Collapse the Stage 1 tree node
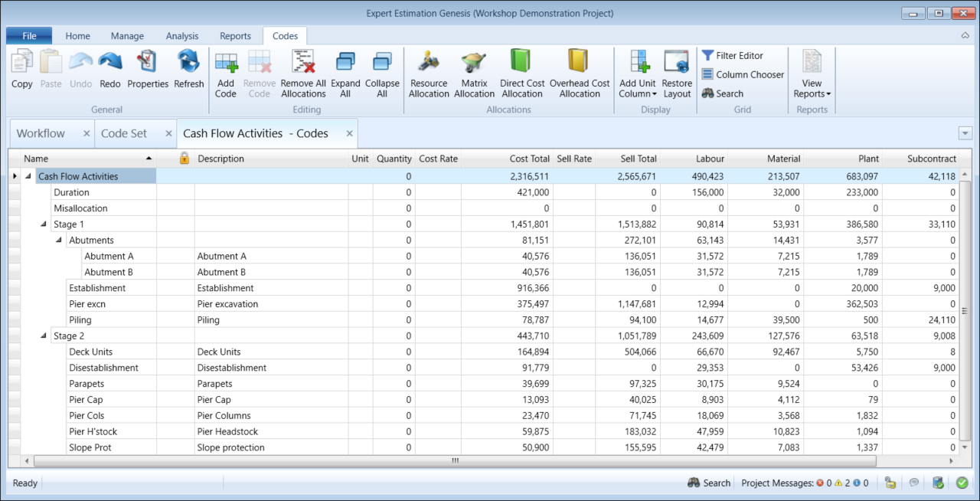This screenshot has height=501, width=980. point(44,224)
